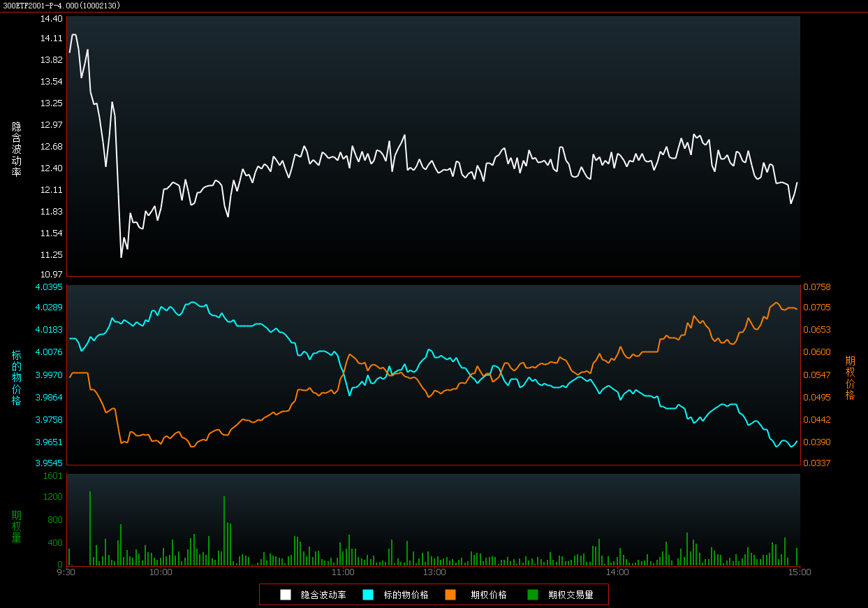Toggle the 标的物价格 legend label
The width and height of the screenshot is (868, 608).
tap(406, 595)
